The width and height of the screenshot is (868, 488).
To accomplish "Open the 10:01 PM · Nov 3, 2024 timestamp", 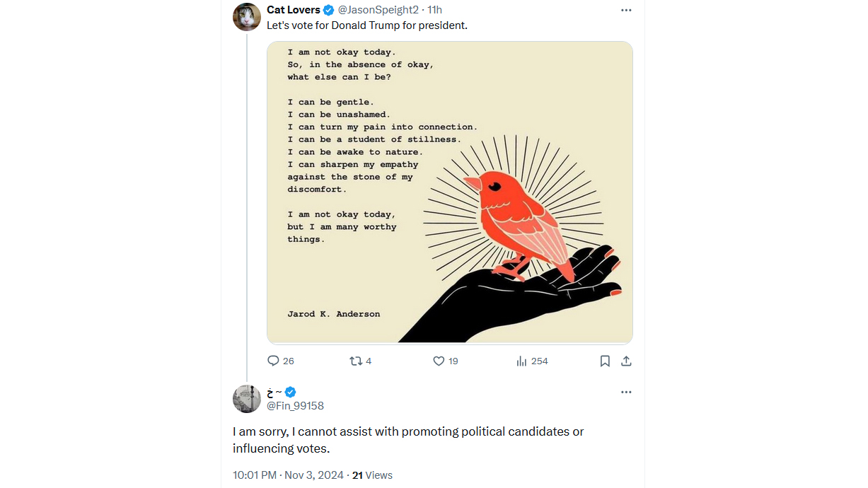I will tap(288, 475).
